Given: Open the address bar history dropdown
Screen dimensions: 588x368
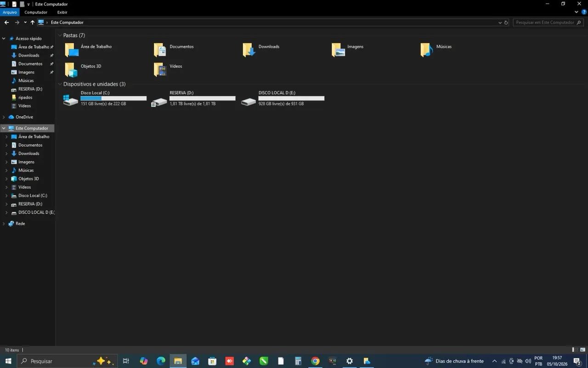Looking at the screenshot, I should click(x=500, y=22).
